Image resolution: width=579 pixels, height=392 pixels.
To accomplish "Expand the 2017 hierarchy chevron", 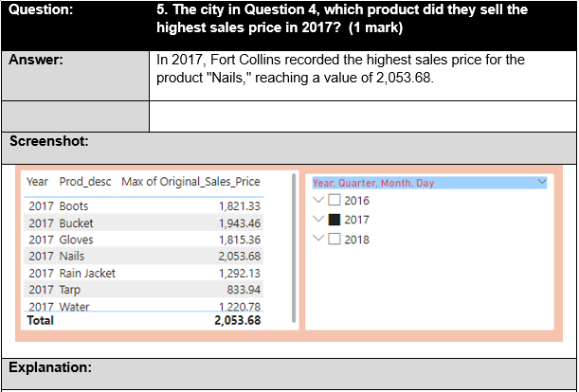I will point(318,220).
